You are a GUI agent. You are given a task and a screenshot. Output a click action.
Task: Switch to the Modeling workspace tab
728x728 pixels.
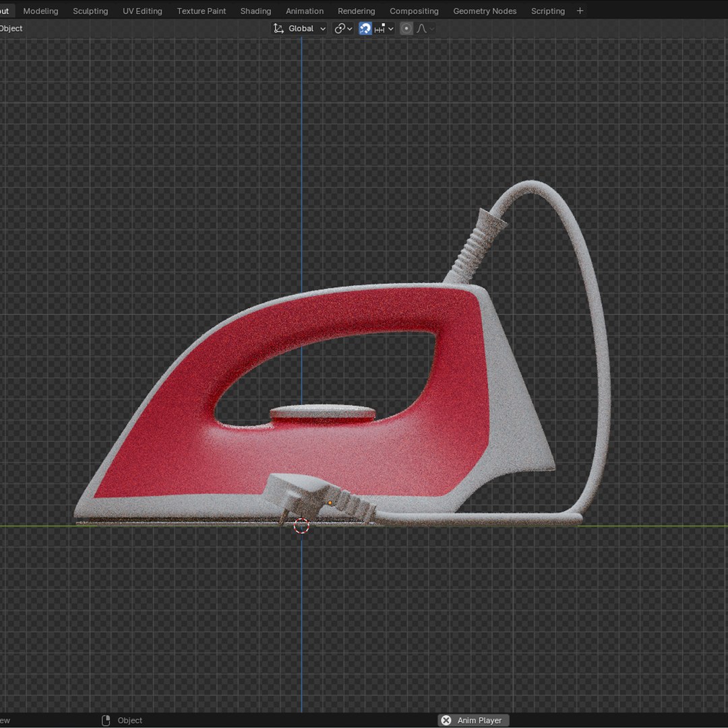tap(40, 11)
